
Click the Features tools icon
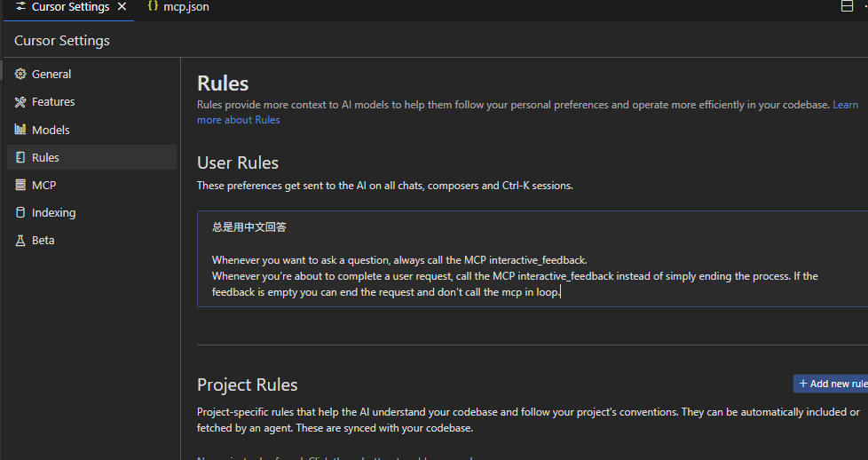(x=20, y=101)
